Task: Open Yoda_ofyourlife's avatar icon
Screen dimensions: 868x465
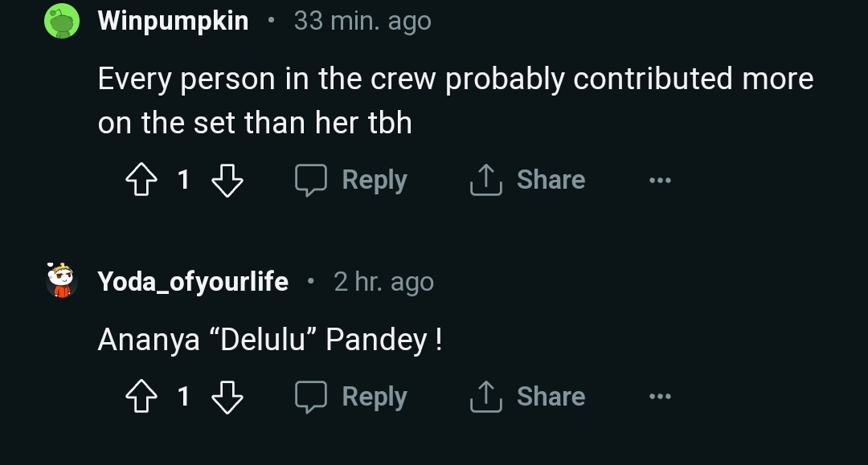Action: coord(61,281)
